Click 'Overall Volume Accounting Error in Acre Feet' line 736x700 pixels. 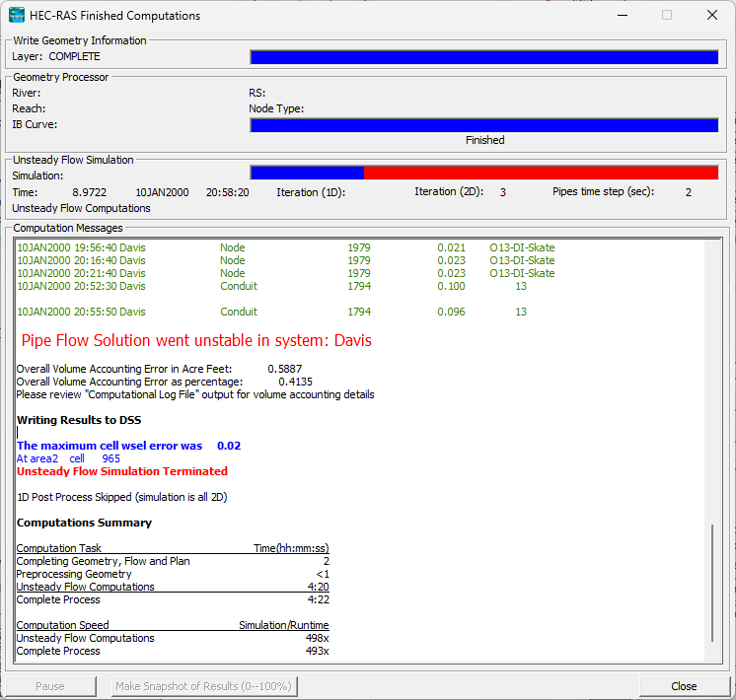pyautogui.click(x=160, y=369)
